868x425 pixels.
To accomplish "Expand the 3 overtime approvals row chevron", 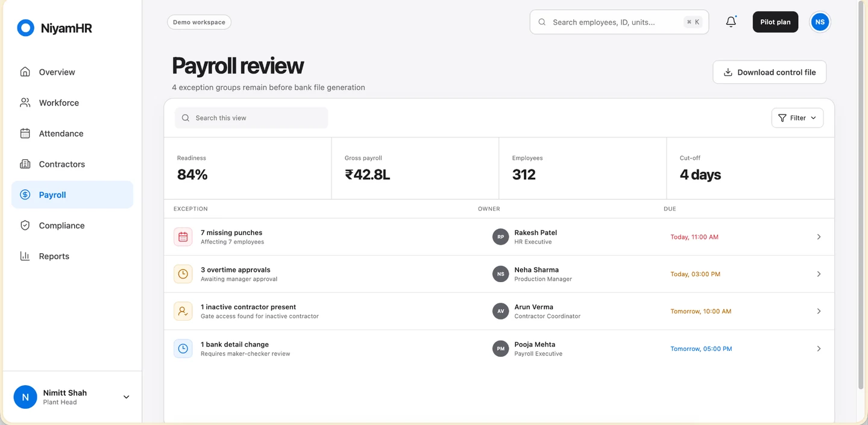I will [x=819, y=274].
